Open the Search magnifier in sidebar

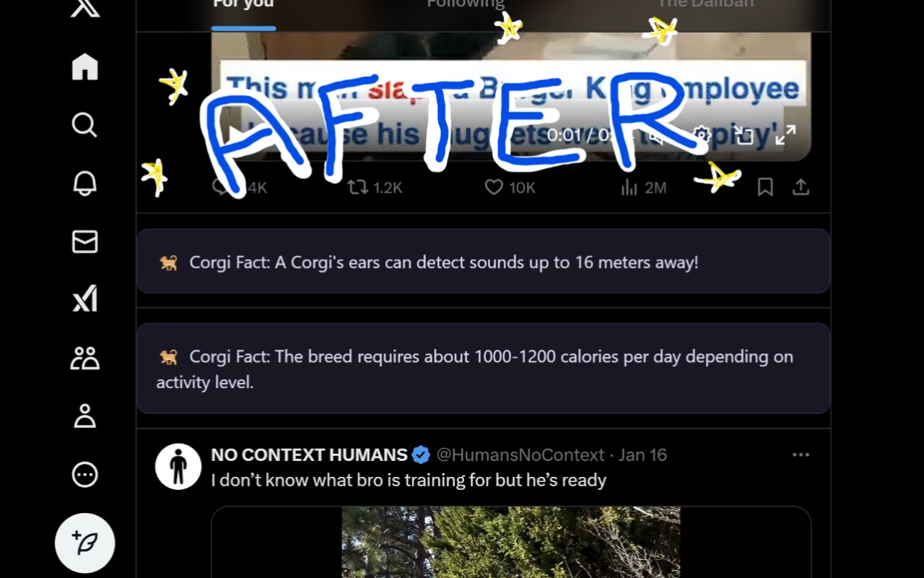pyautogui.click(x=84, y=125)
